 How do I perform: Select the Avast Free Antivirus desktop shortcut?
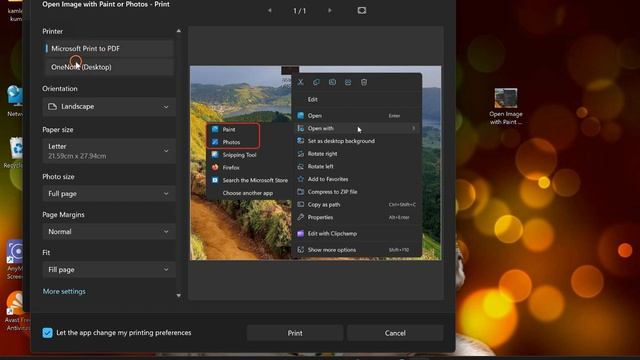pyautogui.click(x=16, y=311)
